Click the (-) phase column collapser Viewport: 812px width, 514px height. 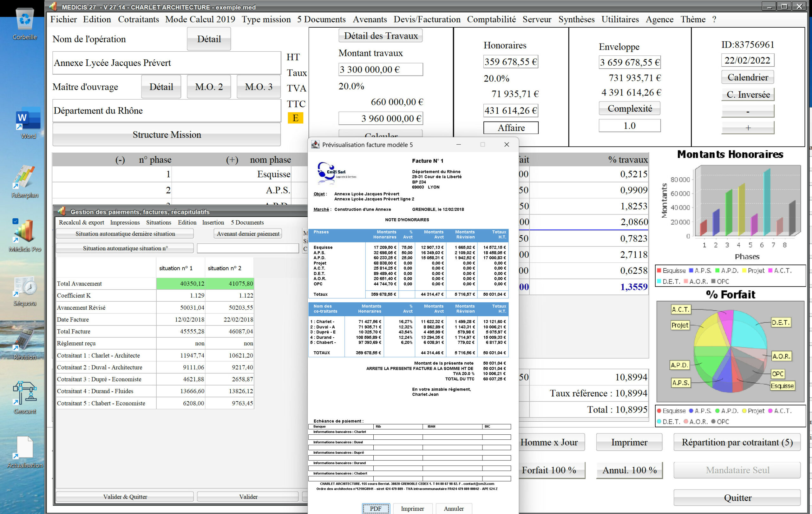click(x=120, y=160)
